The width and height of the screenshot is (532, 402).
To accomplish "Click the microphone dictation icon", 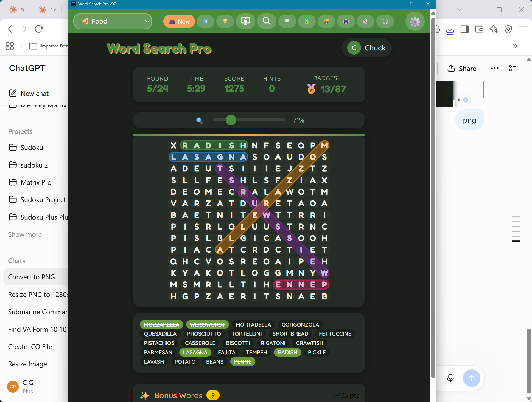I will [x=450, y=378].
